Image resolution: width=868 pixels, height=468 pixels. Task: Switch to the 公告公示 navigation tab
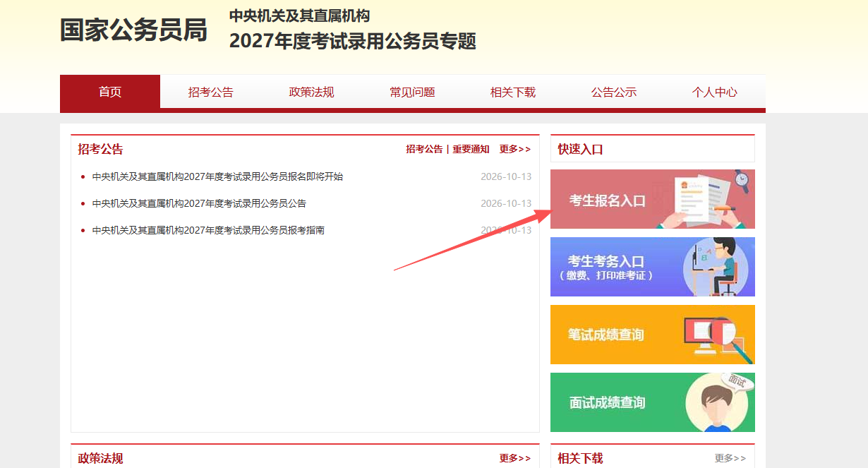click(x=614, y=92)
